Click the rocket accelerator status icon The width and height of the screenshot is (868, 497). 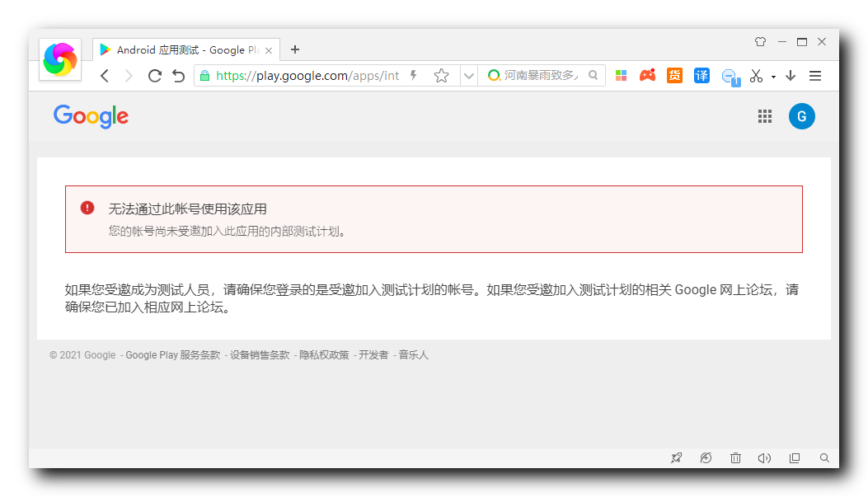point(677,457)
